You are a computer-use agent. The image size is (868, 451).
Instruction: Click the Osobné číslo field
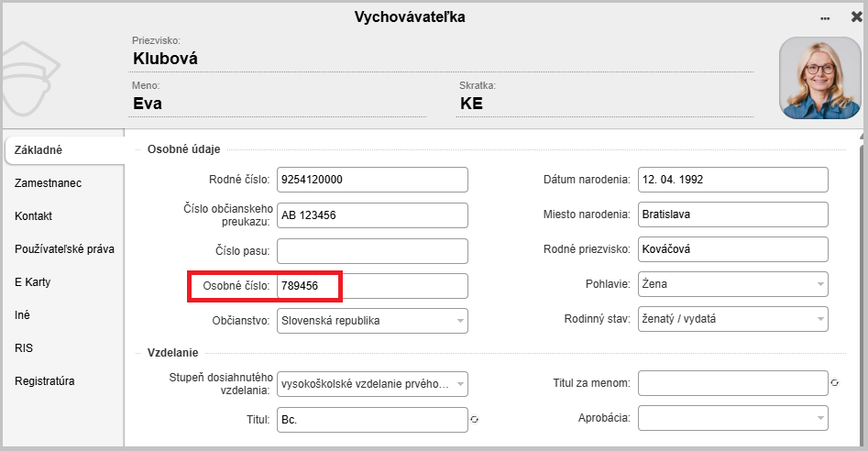(372, 286)
